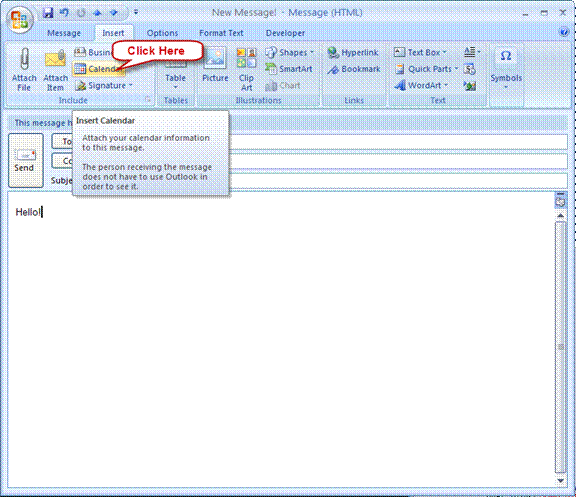Screen dimensions: 576x497
Task: Click the vertical scrollbar thumb
Action: [x=561, y=347]
